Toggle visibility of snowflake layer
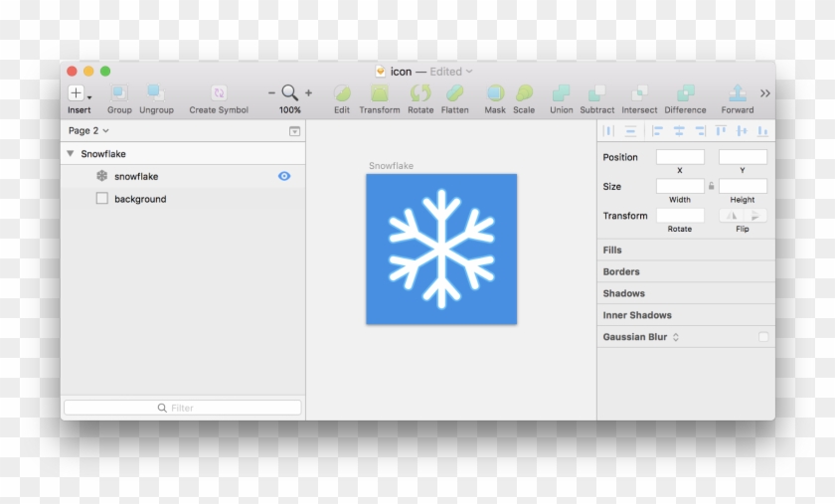The image size is (835, 504). click(284, 176)
